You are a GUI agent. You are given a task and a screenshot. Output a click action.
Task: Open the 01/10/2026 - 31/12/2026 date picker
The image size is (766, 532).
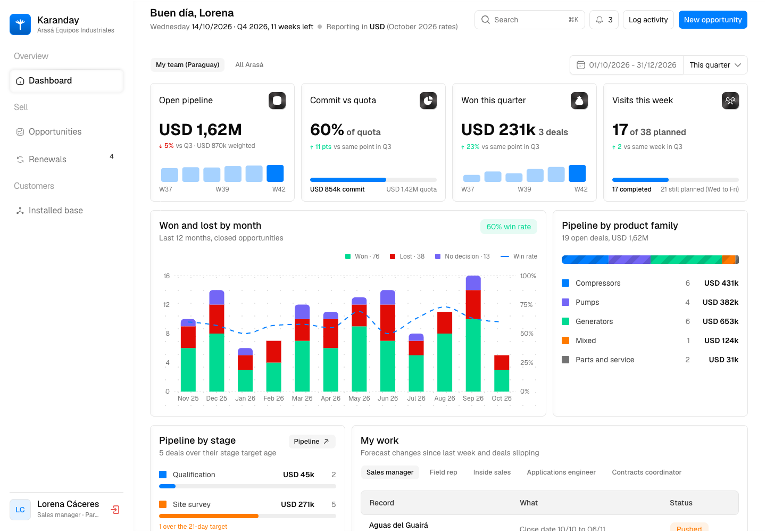click(627, 65)
